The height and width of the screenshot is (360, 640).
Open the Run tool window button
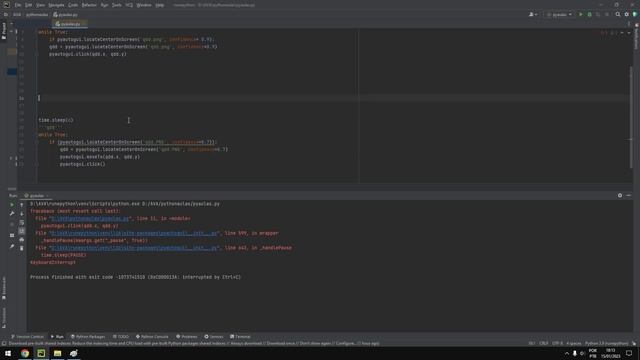coord(57,337)
